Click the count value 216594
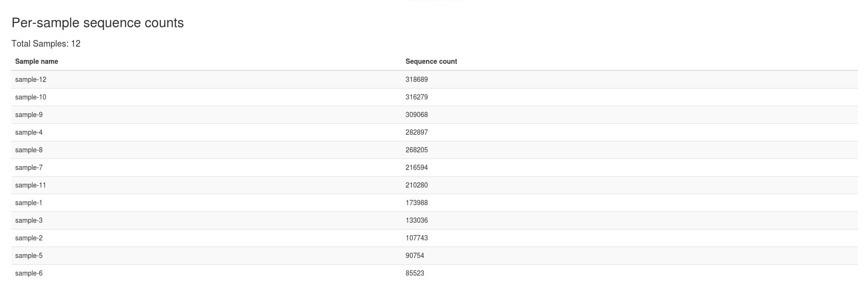 point(417,168)
